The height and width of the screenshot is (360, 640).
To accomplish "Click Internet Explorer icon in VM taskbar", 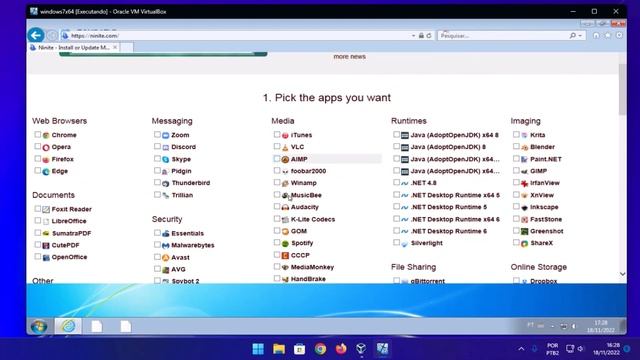I will 68,326.
